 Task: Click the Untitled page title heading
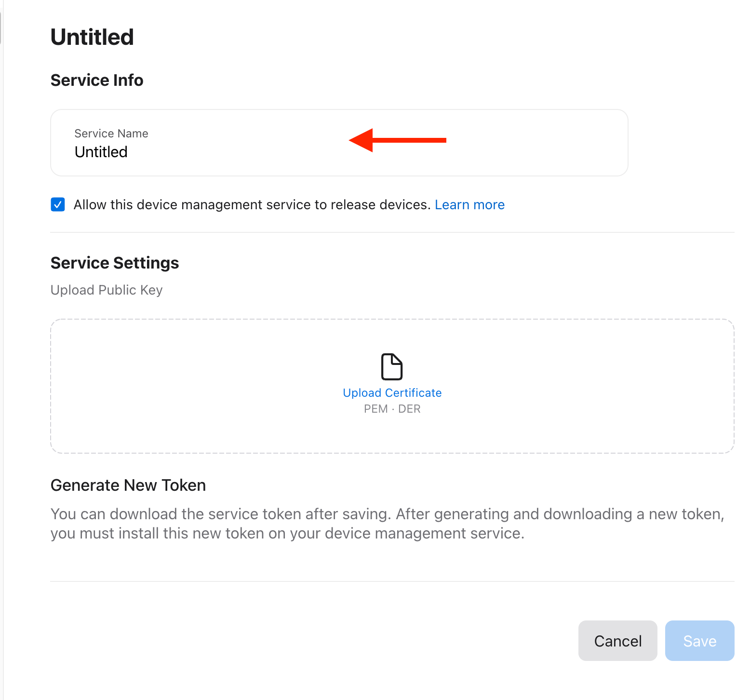click(x=92, y=37)
